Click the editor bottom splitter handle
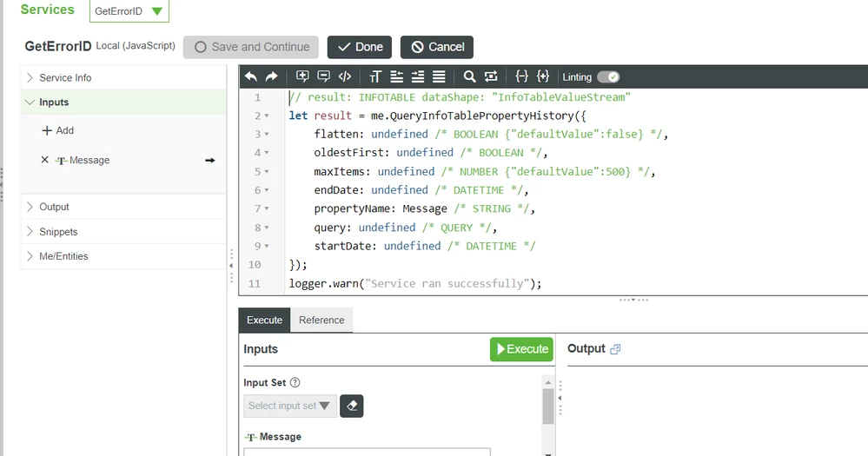 633,300
